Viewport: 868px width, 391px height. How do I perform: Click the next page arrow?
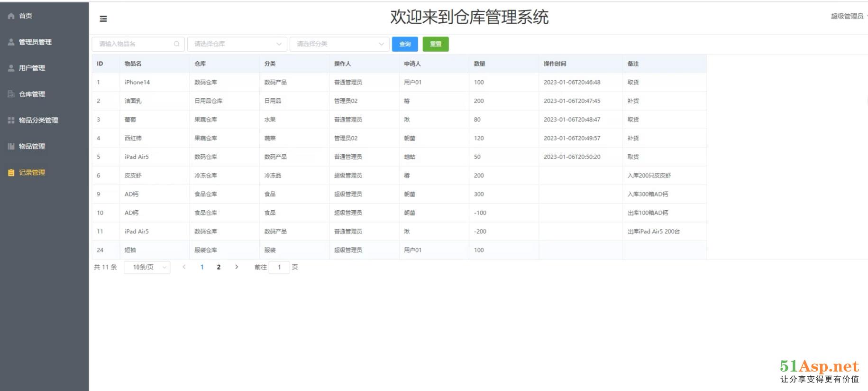(237, 267)
